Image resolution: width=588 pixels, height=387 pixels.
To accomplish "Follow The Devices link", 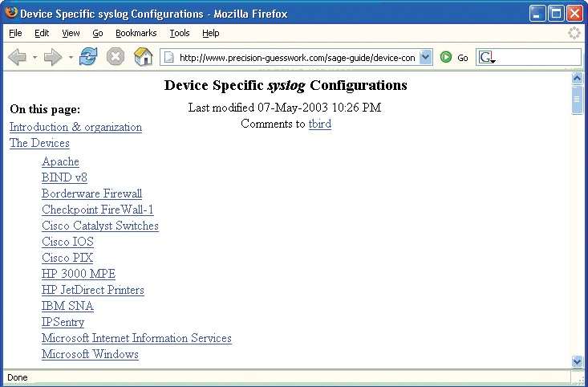I will [39, 144].
